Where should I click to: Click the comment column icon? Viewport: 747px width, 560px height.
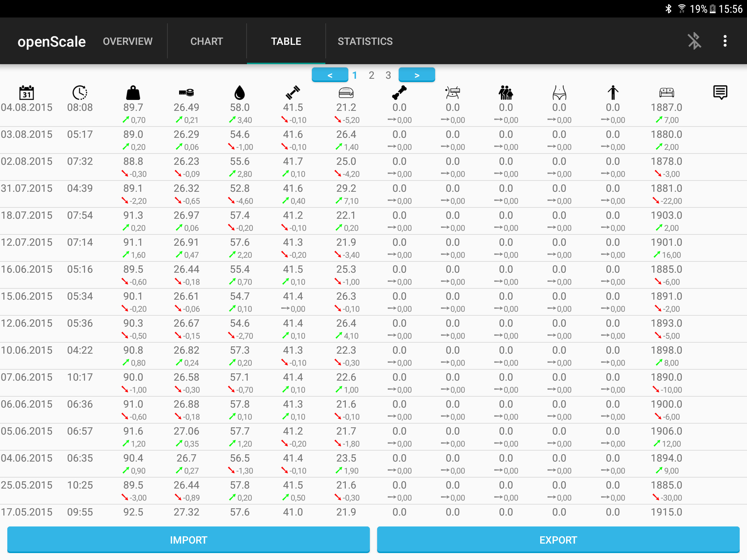(720, 93)
